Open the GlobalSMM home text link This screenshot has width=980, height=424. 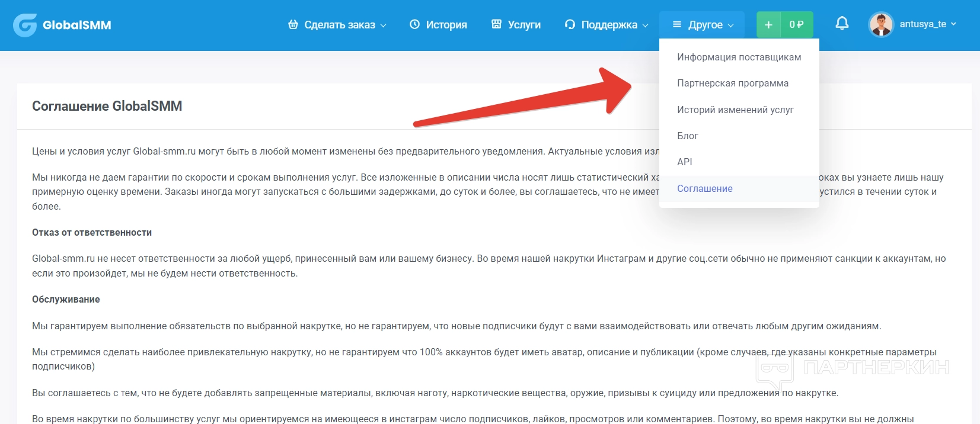tap(77, 25)
